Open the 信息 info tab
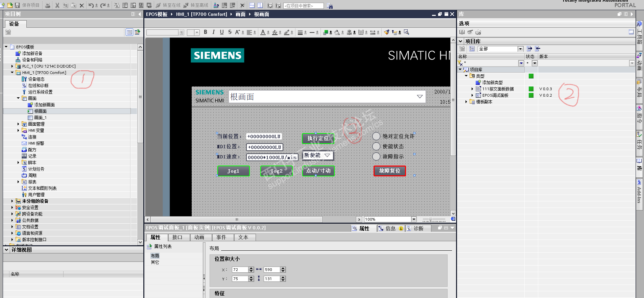 click(390, 228)
